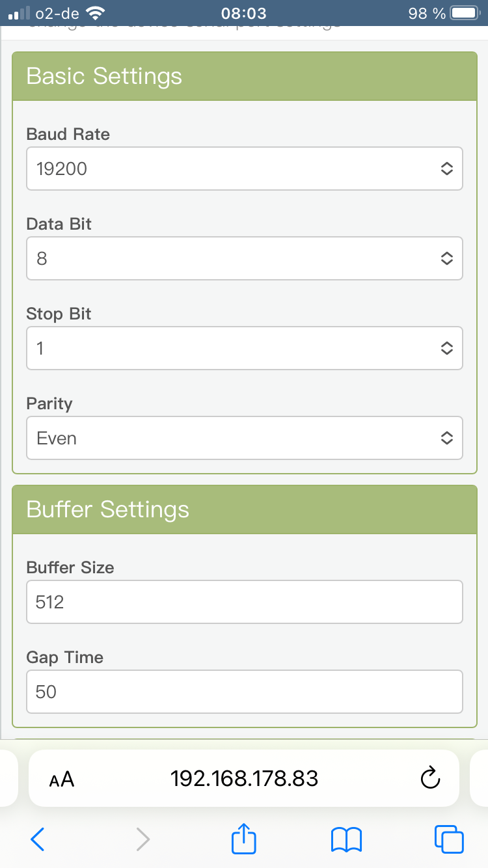Open the Safari bookmarks book icon
488x868 pixels.
coord(347,839)
